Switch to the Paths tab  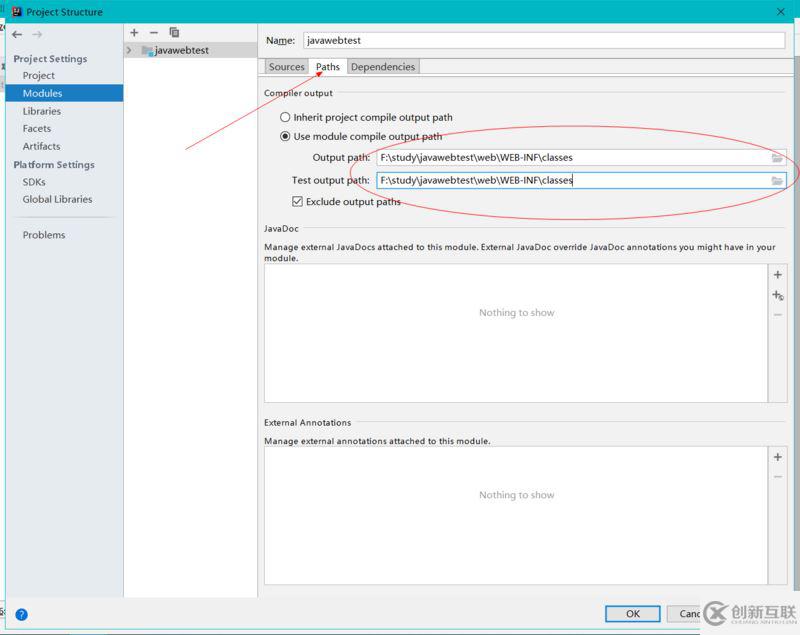(x=328, y=67)
